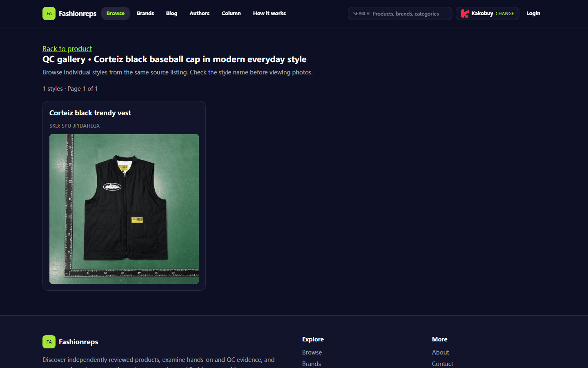588x368 pixels.
Task: Open the footer About link
Action: point(441,352)
